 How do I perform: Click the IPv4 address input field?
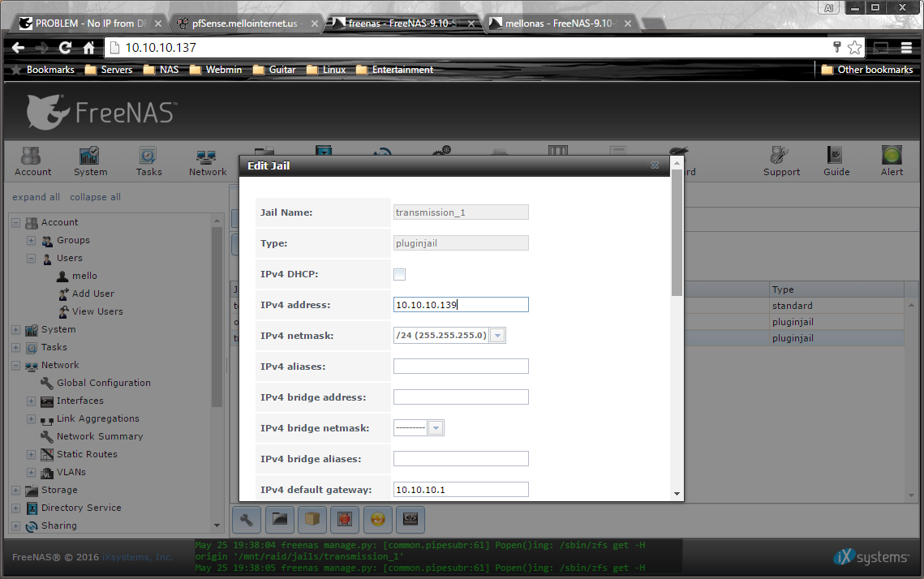pos(461,305)
